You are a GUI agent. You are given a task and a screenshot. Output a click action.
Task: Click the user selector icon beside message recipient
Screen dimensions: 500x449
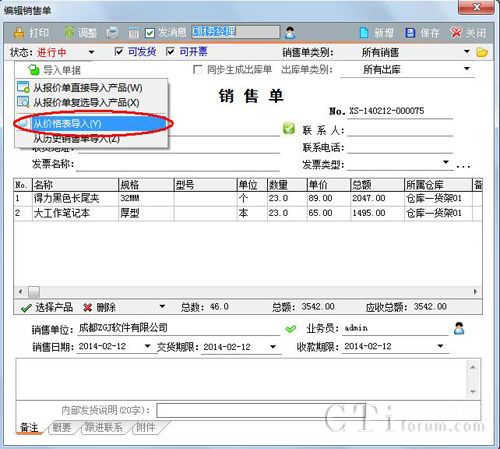coord(290,32)
